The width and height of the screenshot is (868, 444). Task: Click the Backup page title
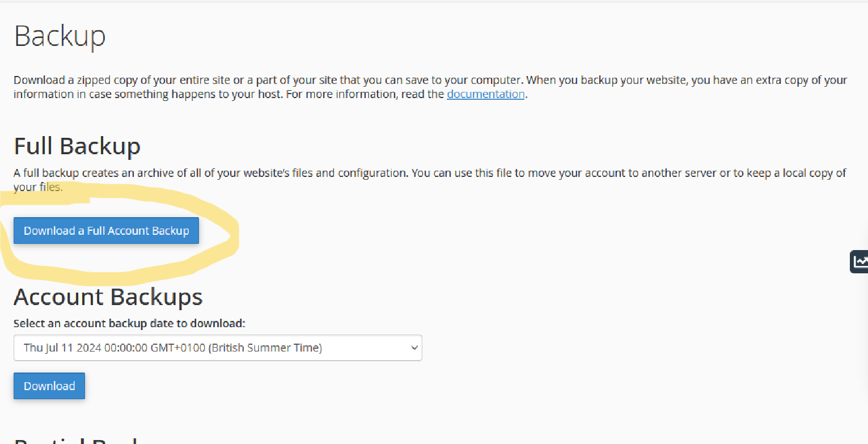60,36
